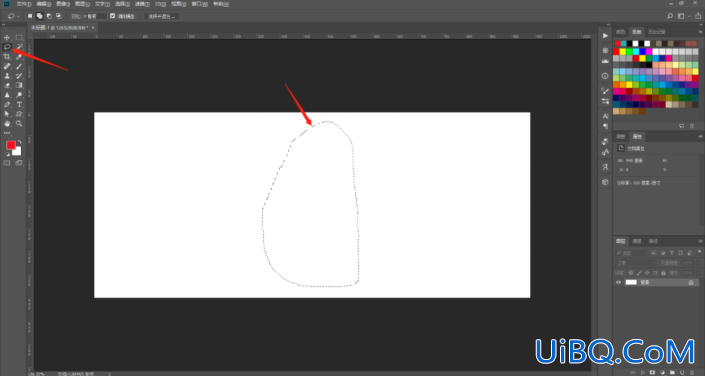Switch to the Channels tab in the layers panel
Viewport: 705px width, 376px height.
coord(637,242)
